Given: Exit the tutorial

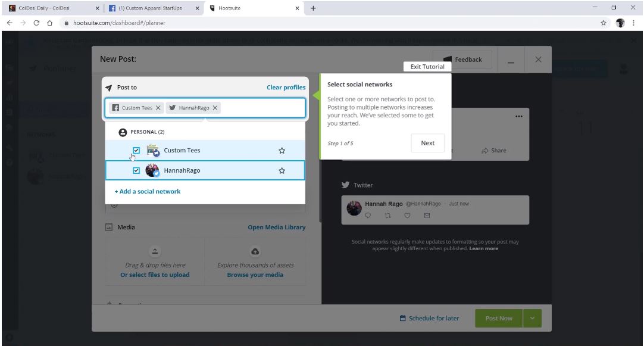Looking at the screenshot, I should 427,67.
